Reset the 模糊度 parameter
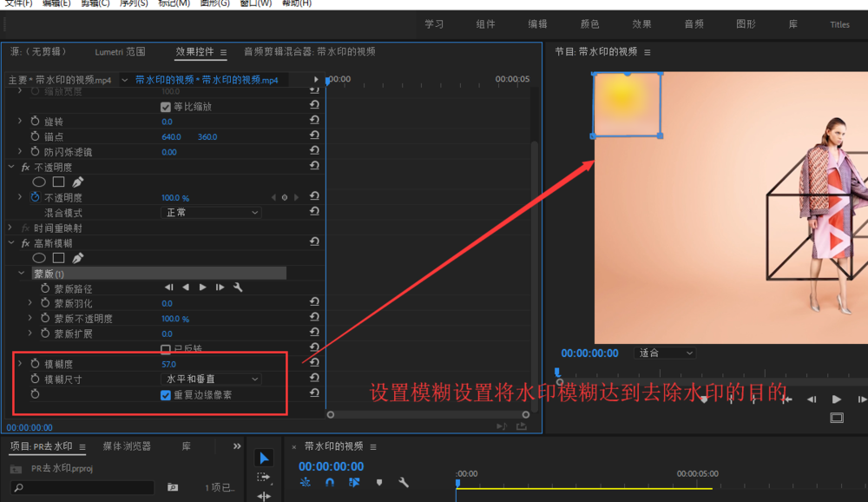Screen dimensions: 868x502 click(314, 364)
